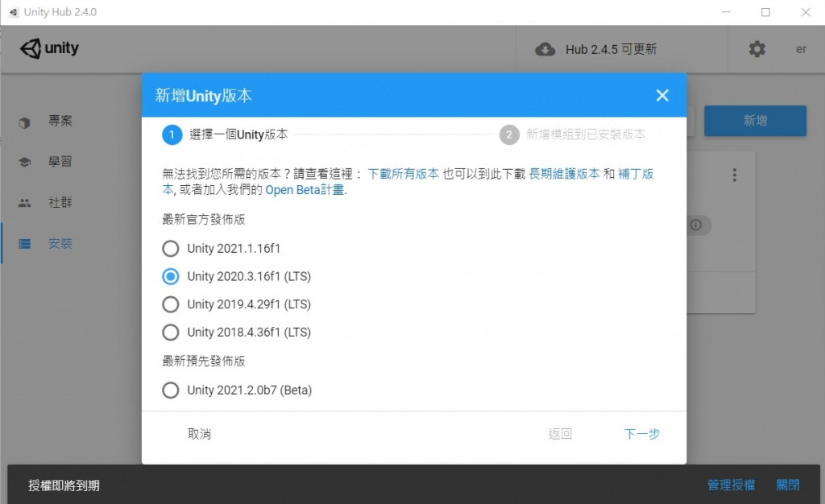Open the 長期維護版本 link
Screen dimensions: 825x504
pyautogui.click(x=564, y=174)
